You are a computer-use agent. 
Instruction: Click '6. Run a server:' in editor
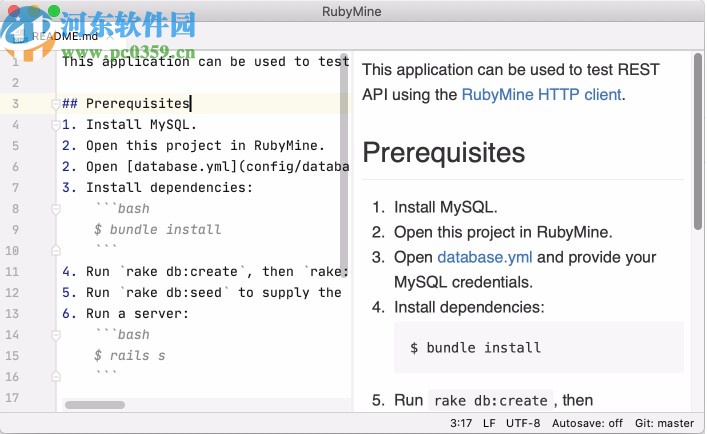(125, 314)
